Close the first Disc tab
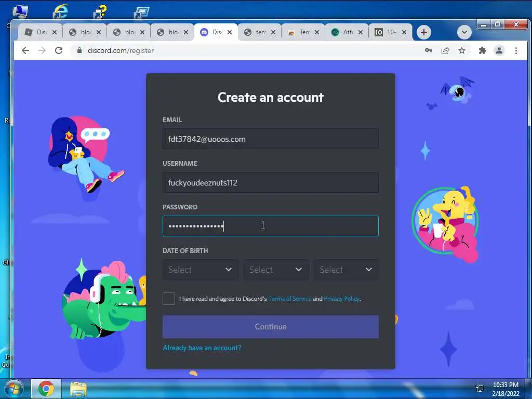This screenshot has height=399, width=532. pyautogui.click(x=55, y=32)
